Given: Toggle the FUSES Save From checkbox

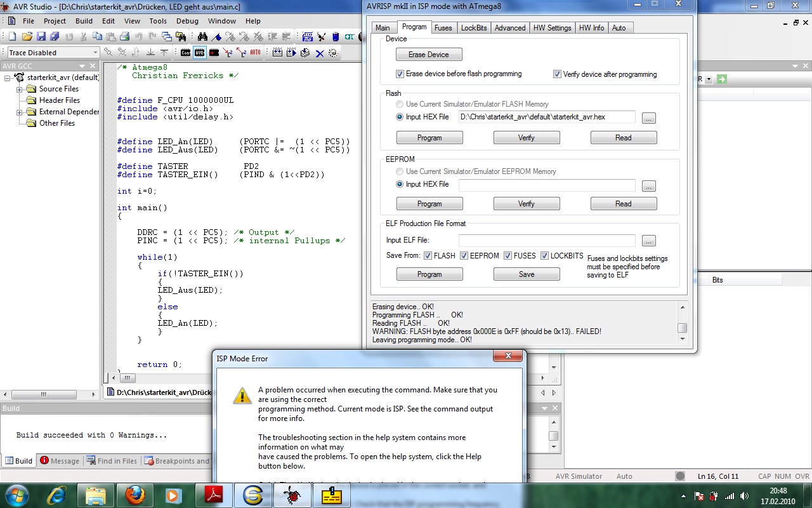Looking at the screenshot, I should [507, 256].
